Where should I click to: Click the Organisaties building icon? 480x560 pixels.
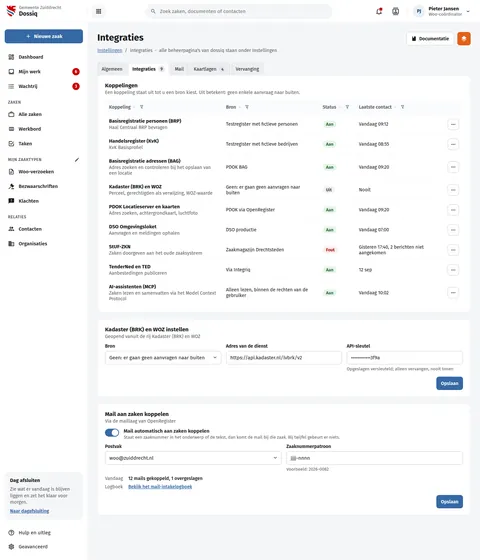pos(11,244)
